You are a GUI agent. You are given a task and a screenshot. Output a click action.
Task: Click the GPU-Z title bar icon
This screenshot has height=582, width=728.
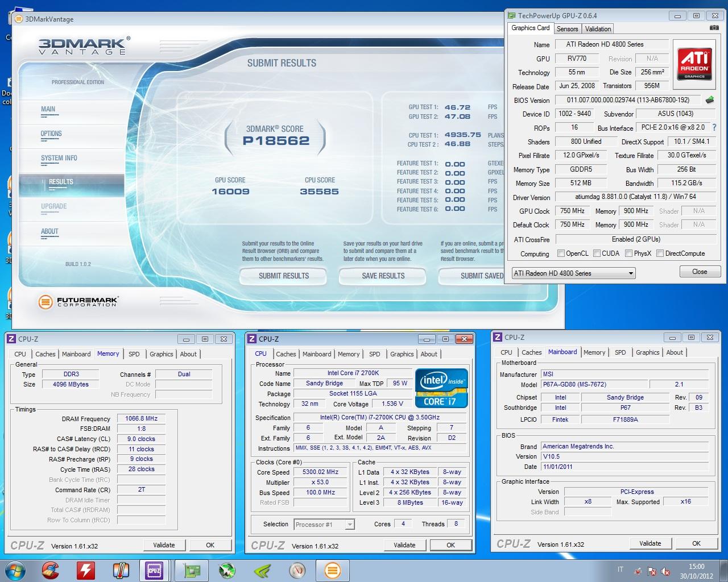pos(512,15)
